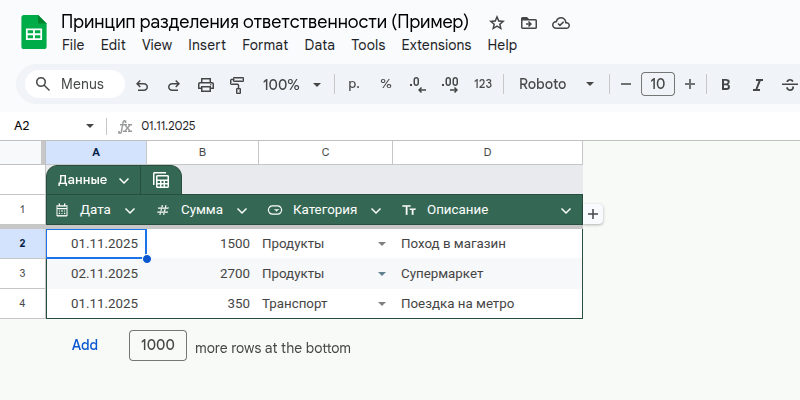Click the calendar type icon in Дата header
Viewport: 800px width, 400px height.
[x=62, y=210]
